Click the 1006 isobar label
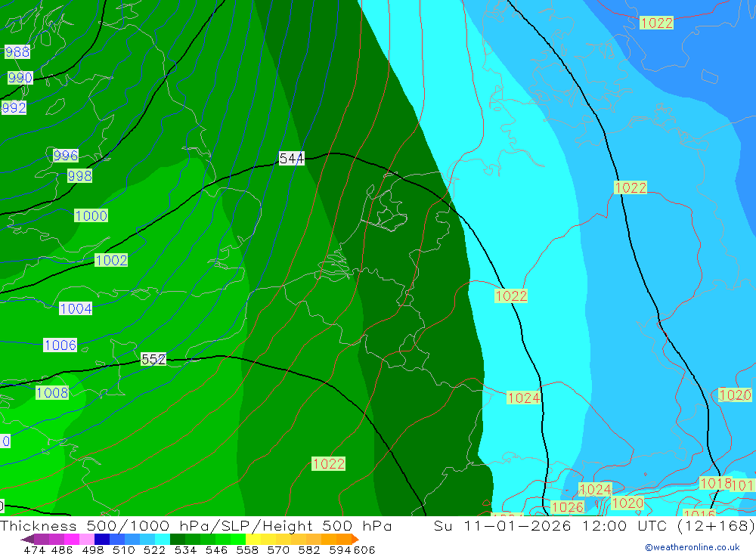The width and height of the screenshot is (756, 554). pyautogui.click(x=60, y=345)
